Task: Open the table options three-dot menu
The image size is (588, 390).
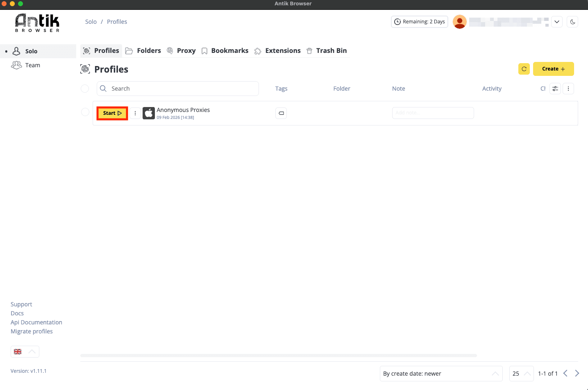Action: pyautogui.click(x=568, y=88)
